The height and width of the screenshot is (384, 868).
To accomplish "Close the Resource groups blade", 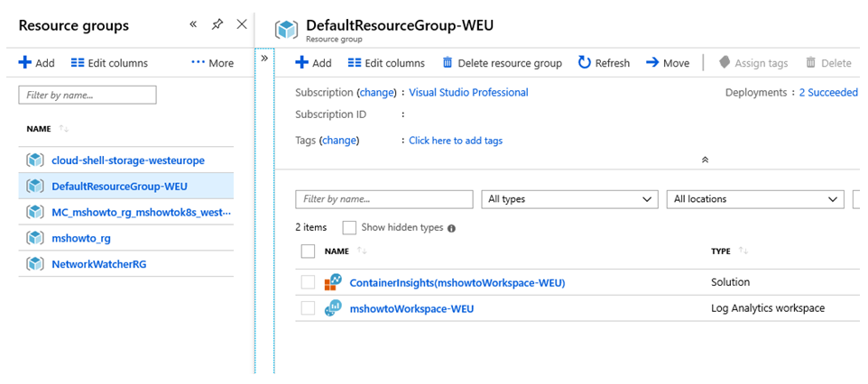I will click(x=242, y=24).
